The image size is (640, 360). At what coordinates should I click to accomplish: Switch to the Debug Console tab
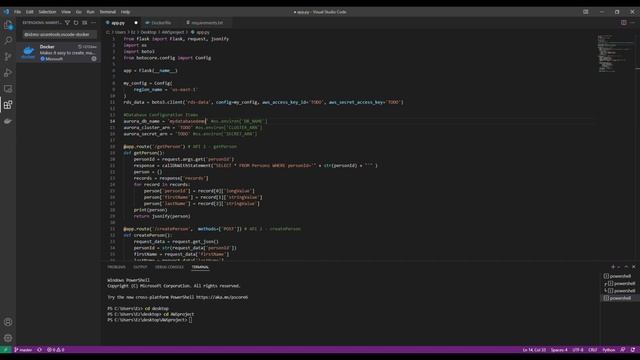tap(169, 267)
